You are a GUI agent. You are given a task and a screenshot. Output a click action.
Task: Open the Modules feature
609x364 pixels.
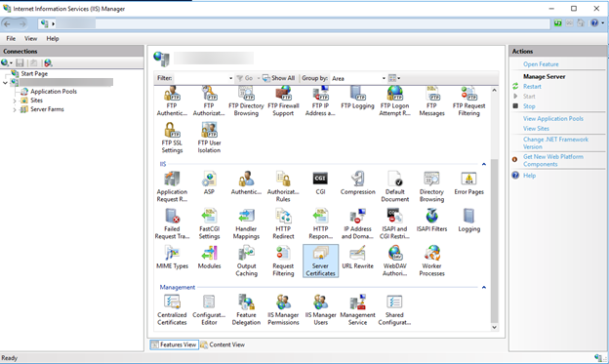209,258
